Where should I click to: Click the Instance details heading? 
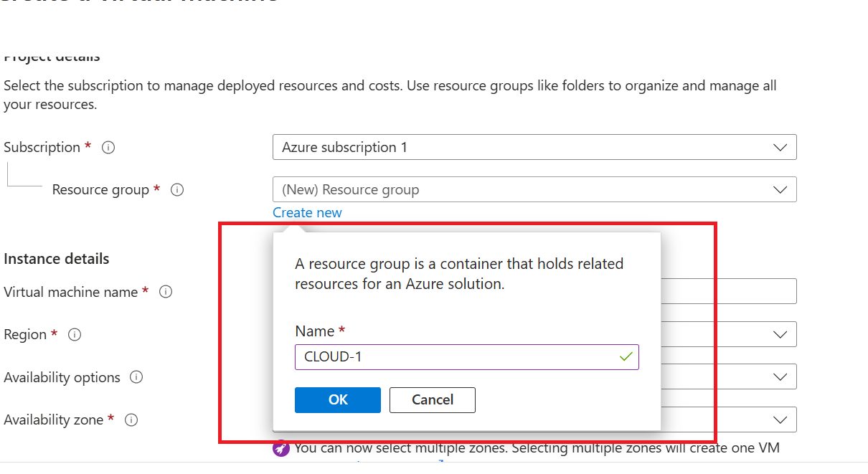57,259
